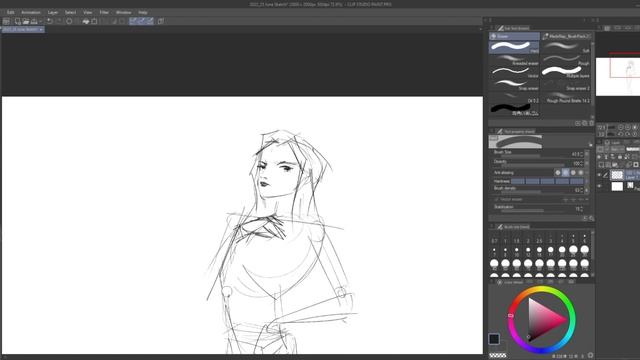Toggle the third snap grid icon
Viewport: 640px width, 360px height.
(x=150, y=21)
